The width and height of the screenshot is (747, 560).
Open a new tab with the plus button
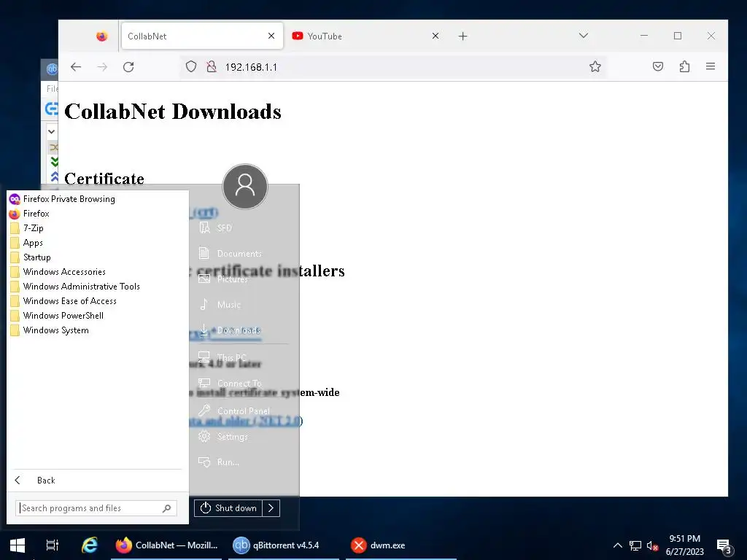click(x=462, y=36)
